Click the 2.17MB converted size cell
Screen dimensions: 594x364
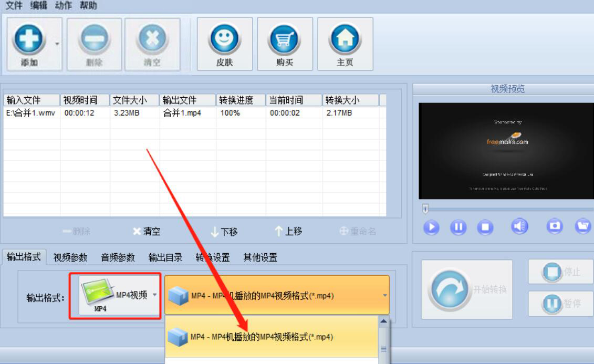(339, 113)
